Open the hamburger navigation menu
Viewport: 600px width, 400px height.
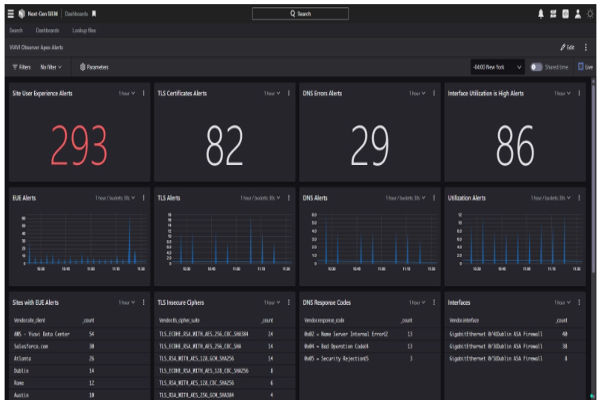click(9, 14)
